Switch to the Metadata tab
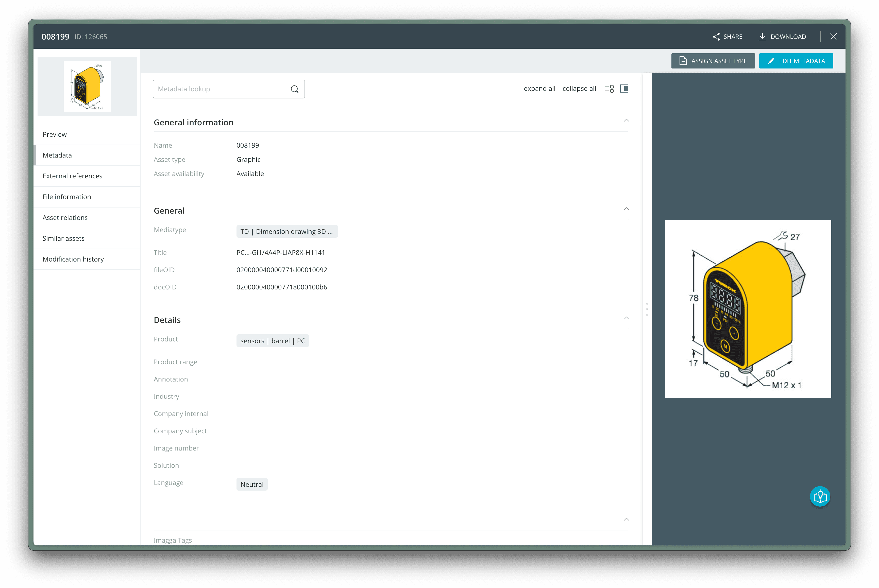 pos(57,155)
